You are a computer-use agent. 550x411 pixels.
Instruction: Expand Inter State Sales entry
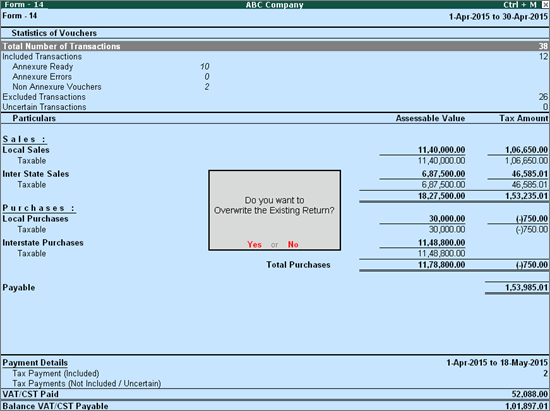coord(275,174)
